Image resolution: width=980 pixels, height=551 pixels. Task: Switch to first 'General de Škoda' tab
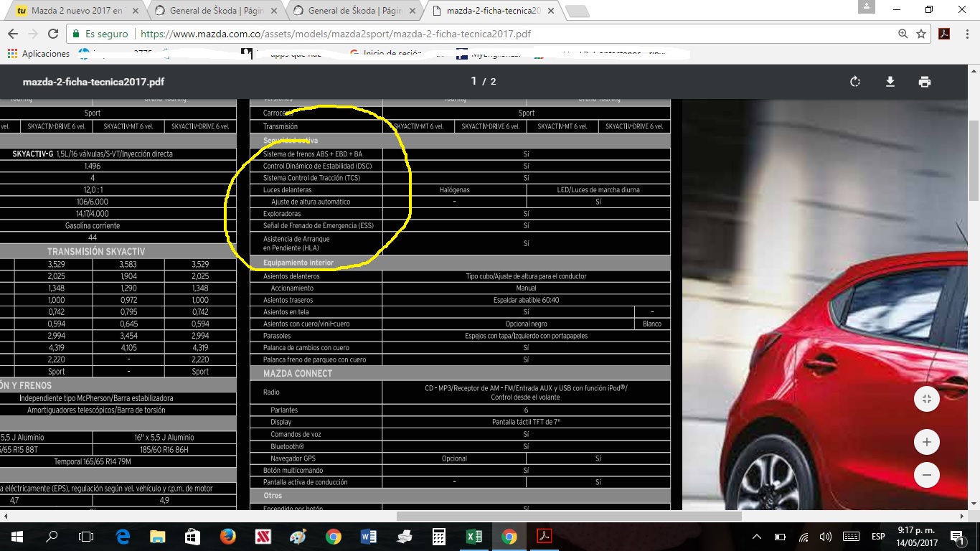[x=215, y=11]
